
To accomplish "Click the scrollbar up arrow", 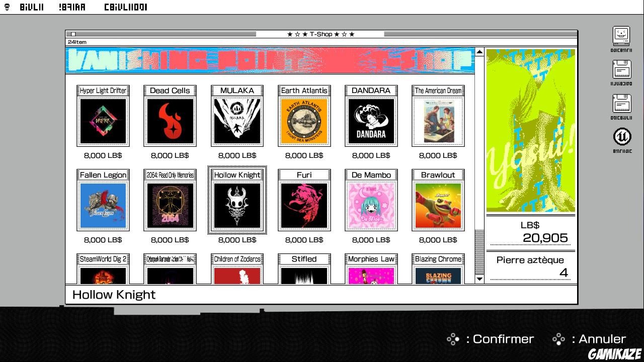I will pyautogui.click(x=479, y=52).
